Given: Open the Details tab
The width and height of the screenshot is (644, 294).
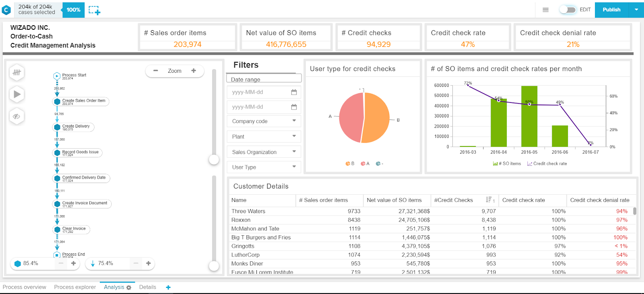Looking at the screenshot, I should (147, 287).
